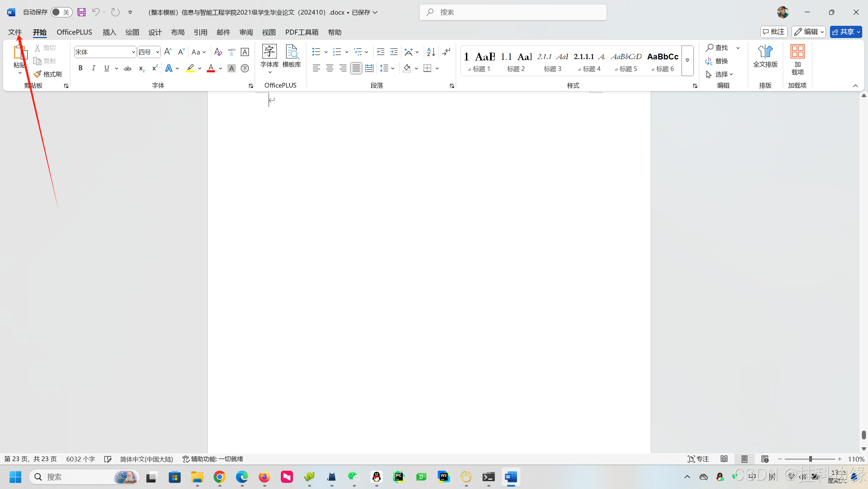Open the font size 四号 dropdown
The height and width of the screenshot is (489, 868).
(158, 52)
